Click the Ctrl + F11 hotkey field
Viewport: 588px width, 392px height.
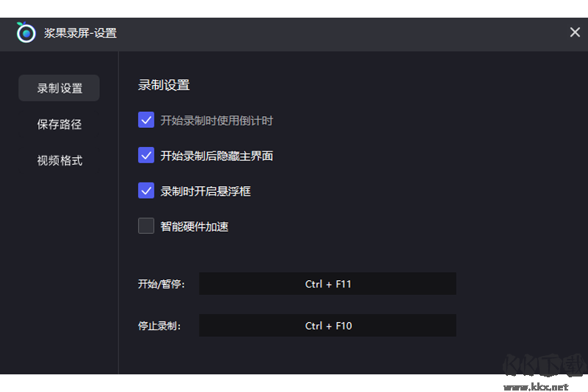pyautogui.click(x=328, y=284)
